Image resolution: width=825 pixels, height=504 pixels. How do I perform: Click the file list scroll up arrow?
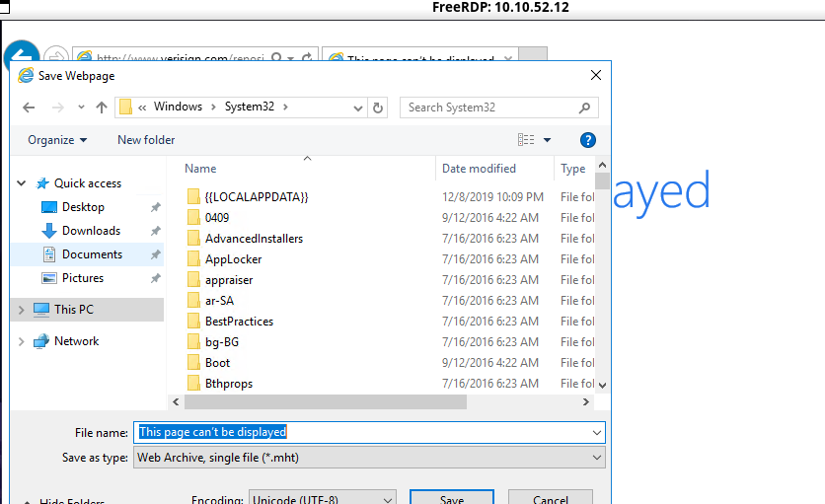point(602,165)
